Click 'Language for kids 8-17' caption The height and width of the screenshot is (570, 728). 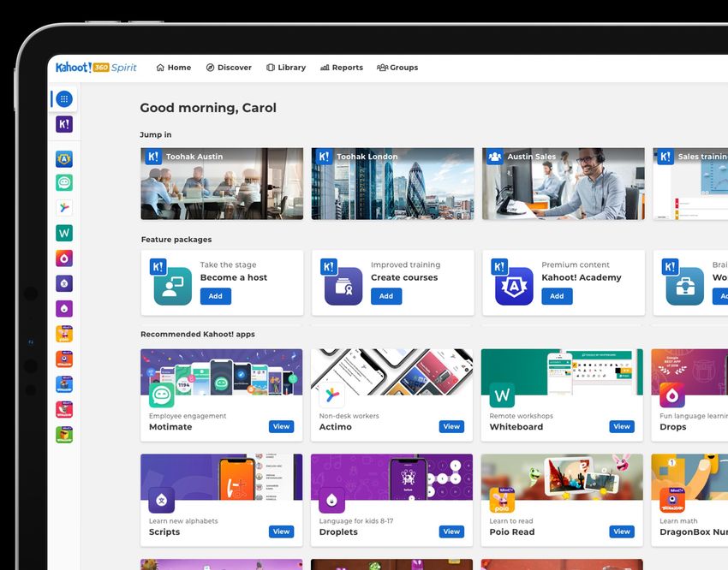click(x=356, y=521)
